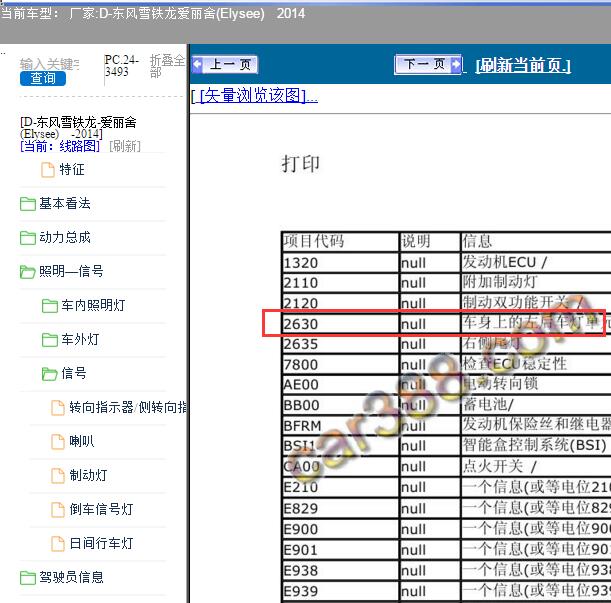
Task: Expand the 车内照明灯 folder icon
Action: 50,306
